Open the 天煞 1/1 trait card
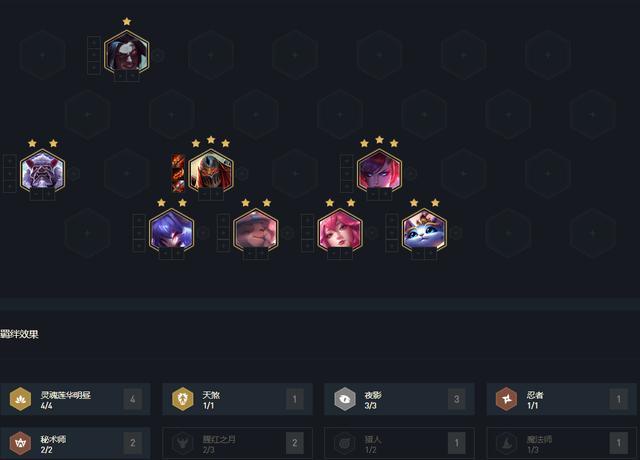This screenshot has height=460, width=640. click(x=238, y=399)
